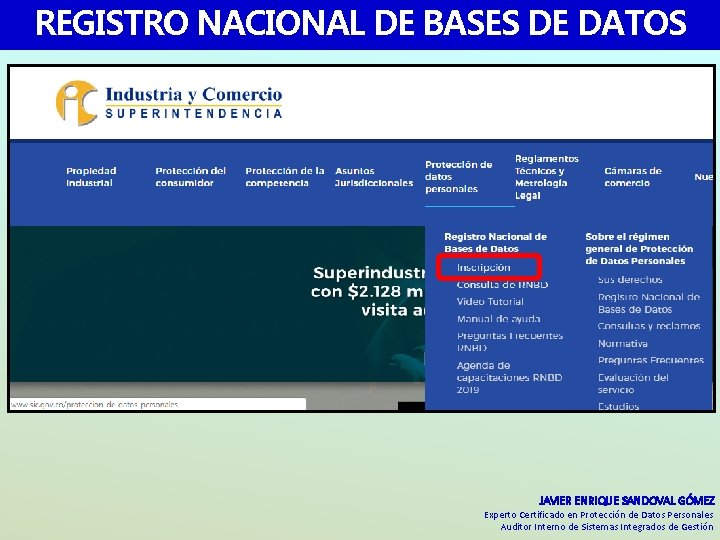Open Reglamentos Técnicos y Metrología Legal menu

[x=546, y=177]
